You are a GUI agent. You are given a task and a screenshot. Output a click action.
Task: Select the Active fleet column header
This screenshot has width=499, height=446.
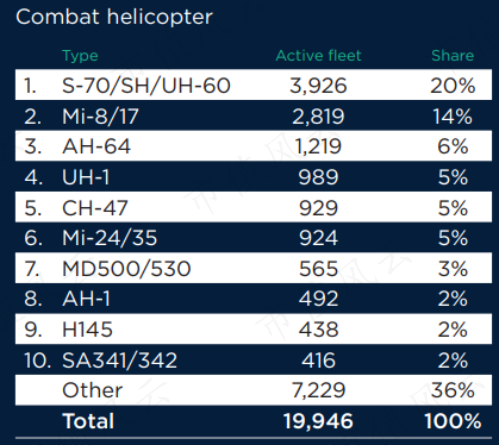[x=318, y=55]
